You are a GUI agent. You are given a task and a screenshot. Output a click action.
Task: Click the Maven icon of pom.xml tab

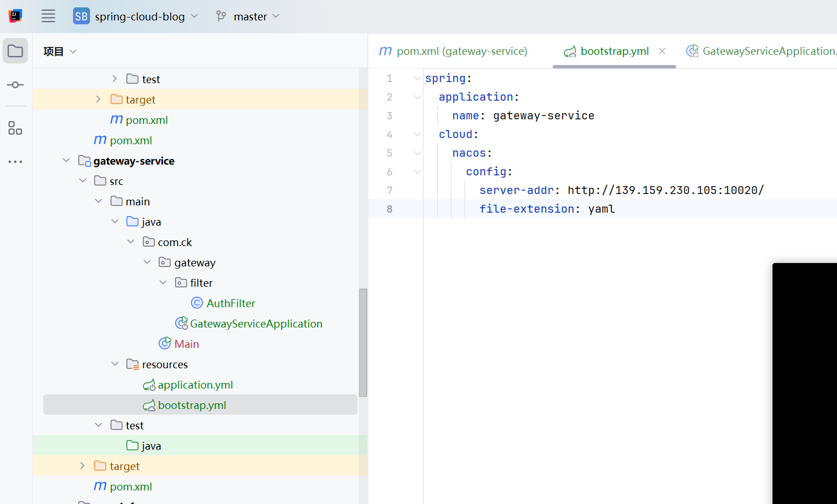[x=385, y=51]
